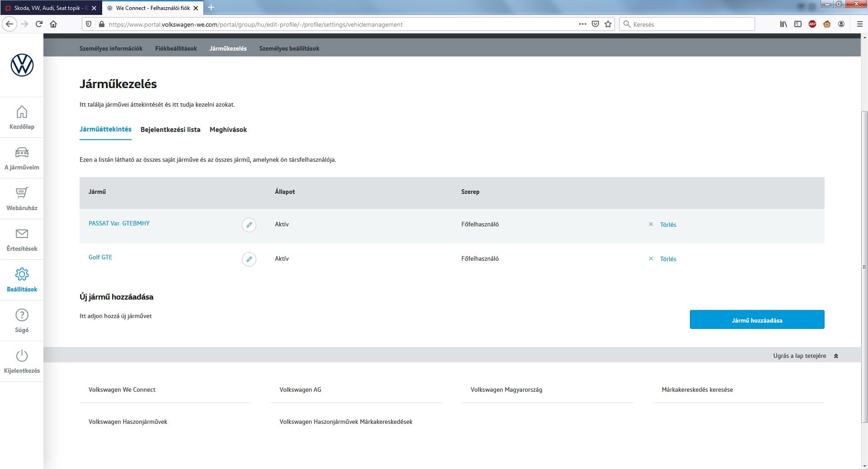Image resolution: width=868 pixels, height=469 pixels.
Task: Open Márkakereskedés keresése footer link
Action: pyautogui.click(x=697, y=389)
